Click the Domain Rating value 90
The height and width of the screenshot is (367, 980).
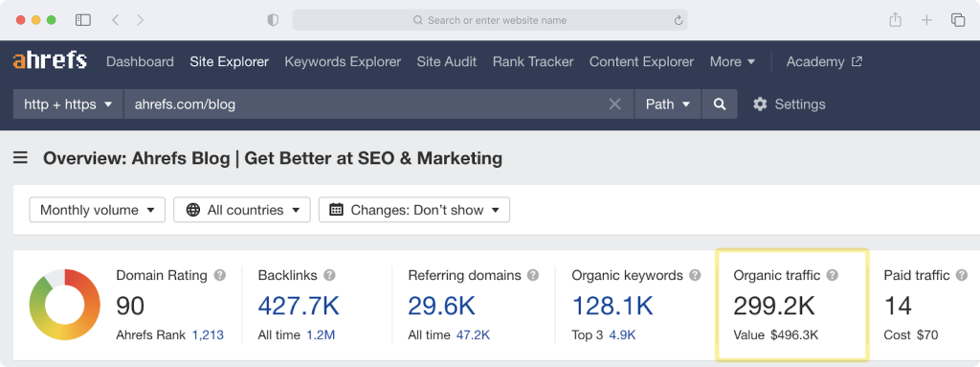tap(130, 306)
